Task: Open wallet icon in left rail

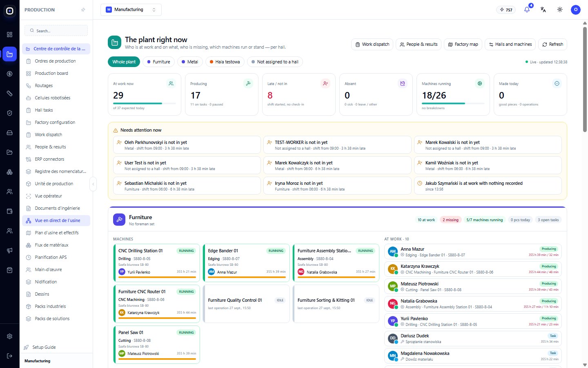Action: tap(9, 211)
